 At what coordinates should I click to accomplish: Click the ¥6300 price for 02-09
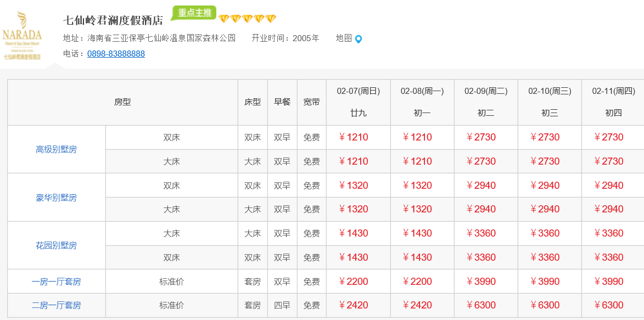(x=481, y=305)
